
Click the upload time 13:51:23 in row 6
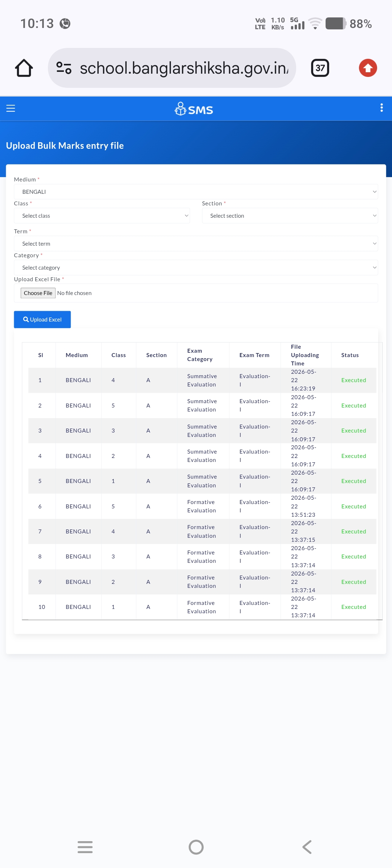pos(303,515)
